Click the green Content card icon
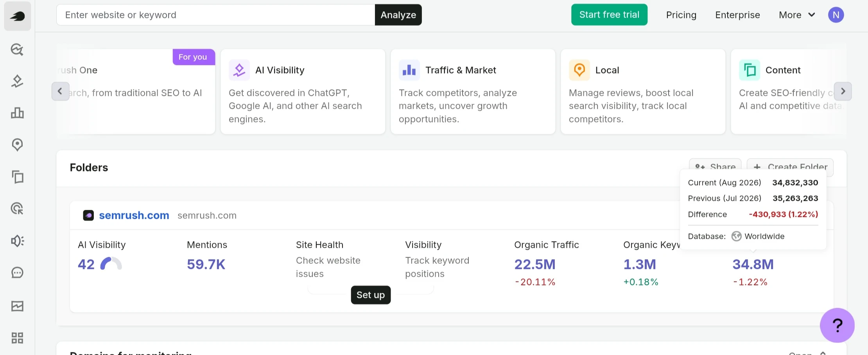The height and width of the screenshot is (355, 868). click(750, 70)
